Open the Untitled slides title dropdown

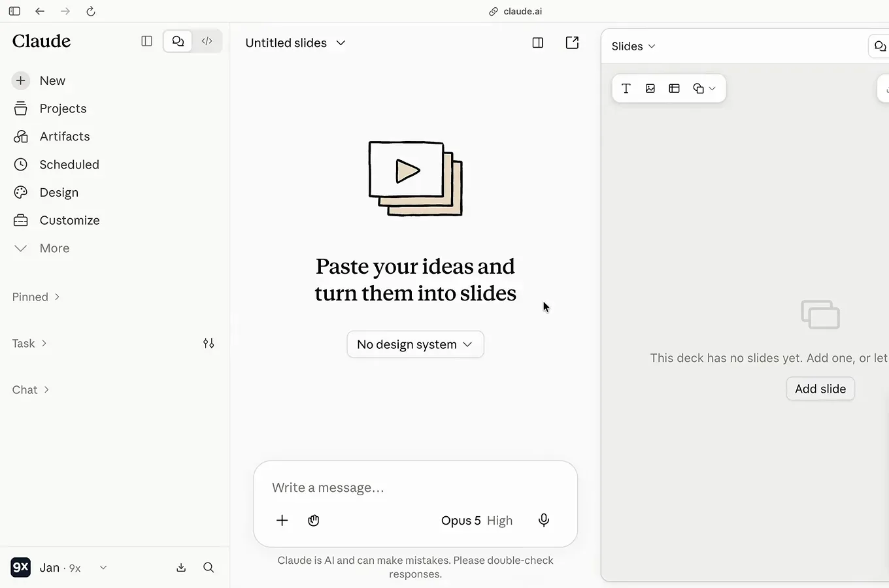pos(295,43)
